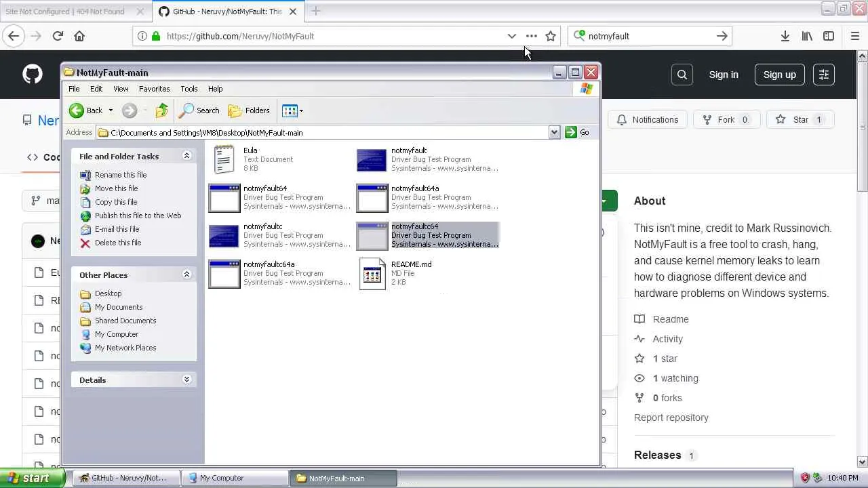
Task: Open the Back history dropdown arrow in Explorer
Action: (x=111, y=110)
